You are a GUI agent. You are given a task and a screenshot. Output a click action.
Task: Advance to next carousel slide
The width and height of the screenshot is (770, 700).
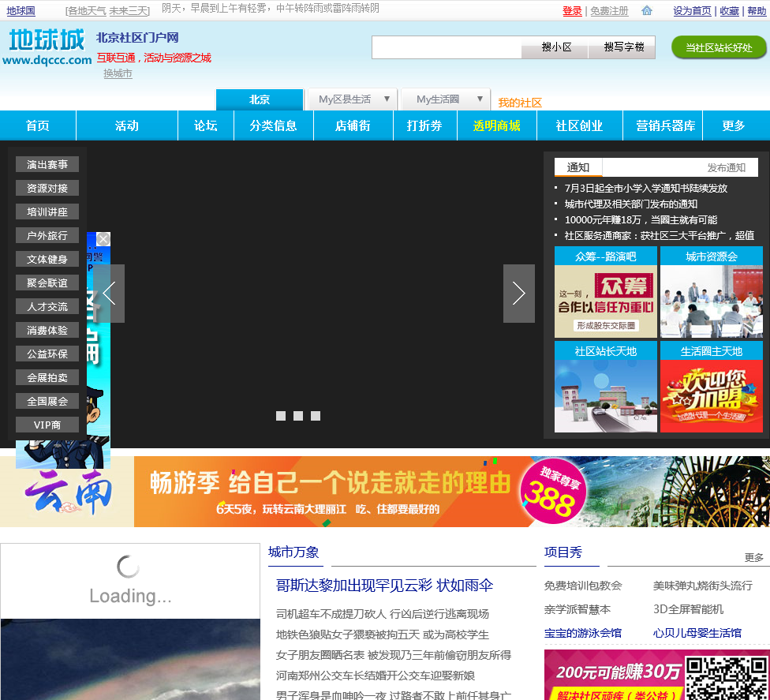pos(518,294)
